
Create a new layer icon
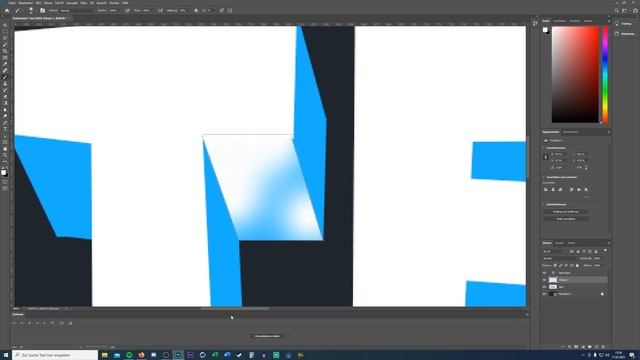tap(596, 347)
